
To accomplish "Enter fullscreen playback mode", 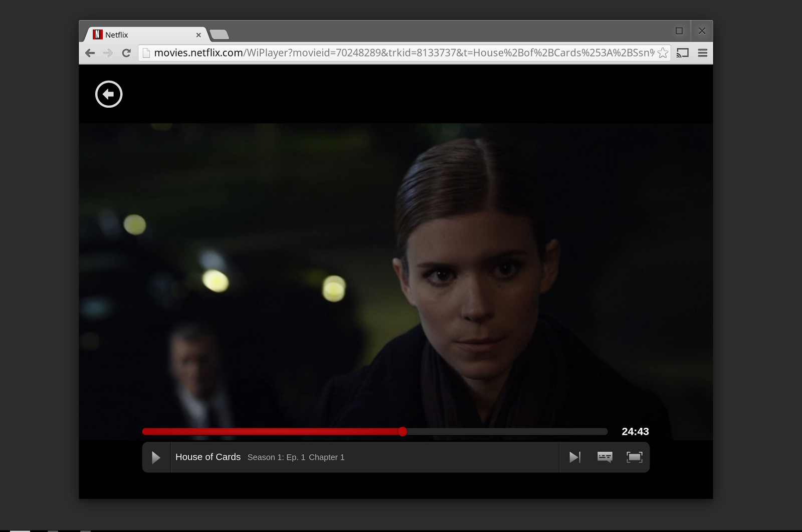I will point(635,457).
